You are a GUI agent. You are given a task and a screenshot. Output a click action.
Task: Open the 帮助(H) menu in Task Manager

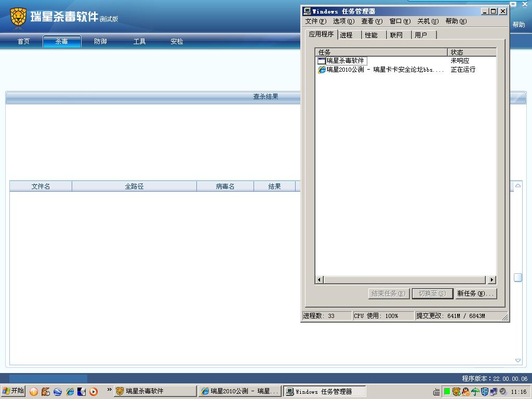(456, 21)
